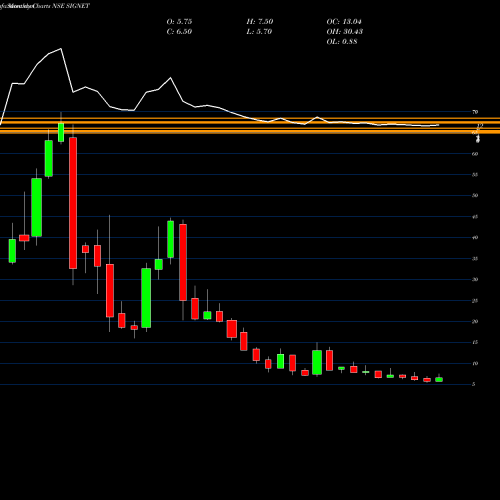Click the 20 price axis label
Viewport: 500px width, 500px height.
coord(475,322)
